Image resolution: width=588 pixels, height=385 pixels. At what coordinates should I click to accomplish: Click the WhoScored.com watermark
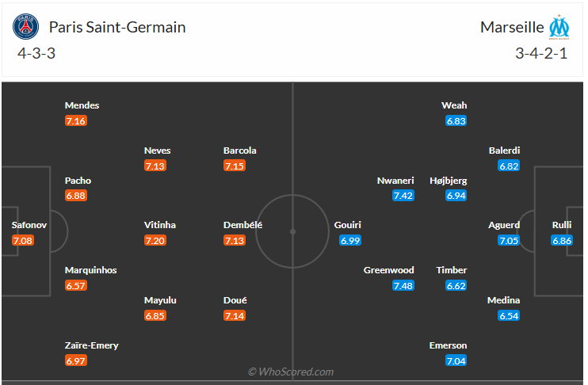tap(291, 371)
